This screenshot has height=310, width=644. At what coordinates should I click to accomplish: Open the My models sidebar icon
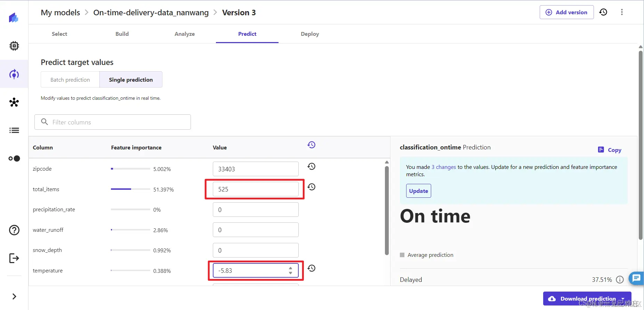click(14, 74)
